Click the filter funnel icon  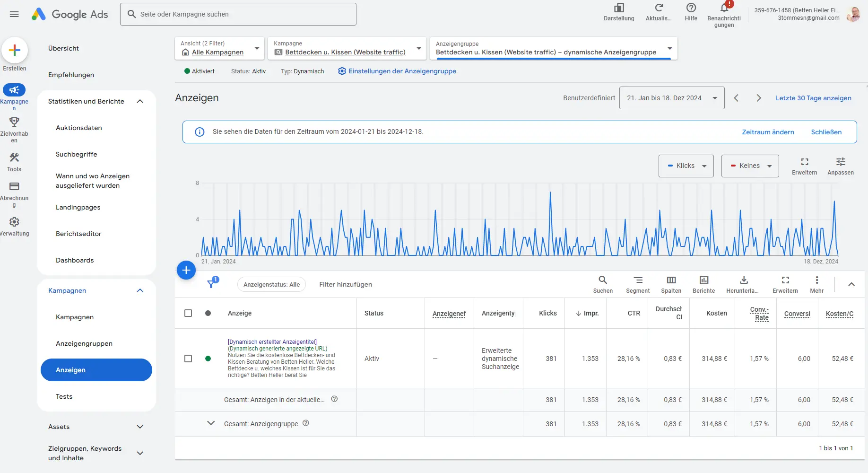click(212, 283)
